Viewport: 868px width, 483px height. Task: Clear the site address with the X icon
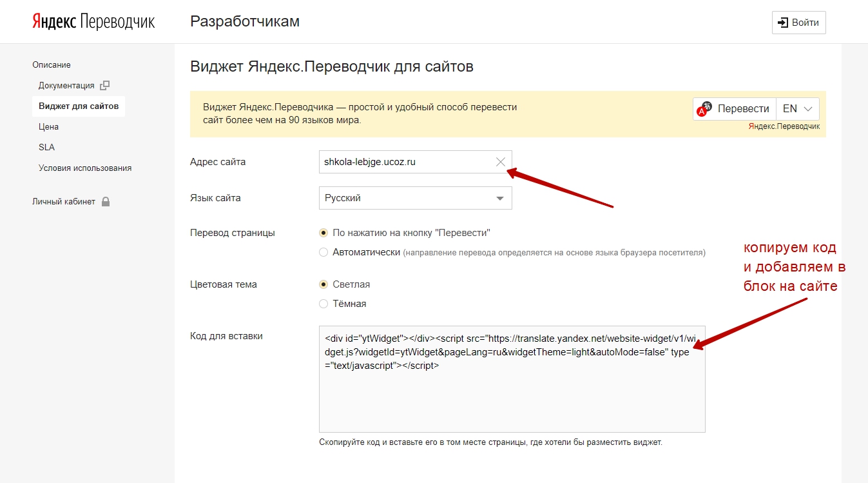[501, 162]
